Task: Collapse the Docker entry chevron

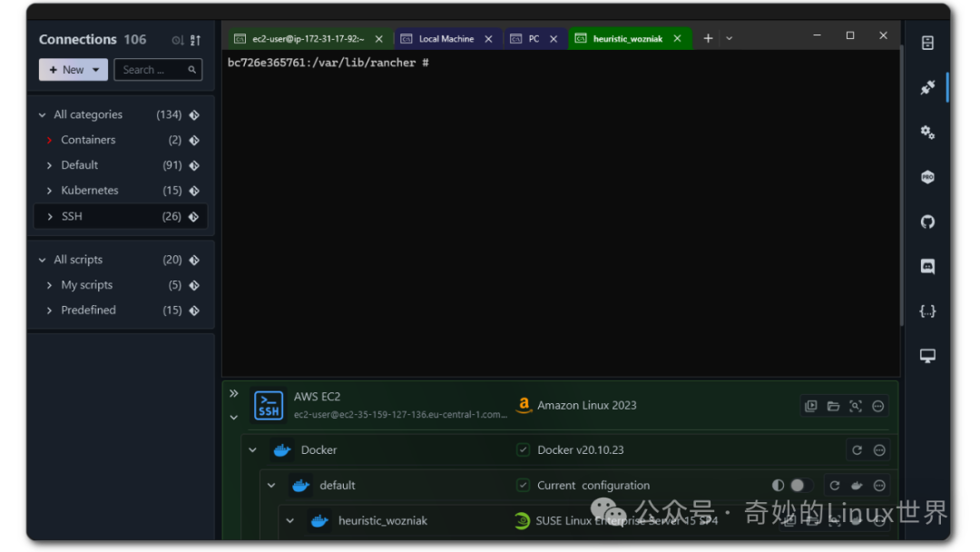Action: [x=252, y=450]
